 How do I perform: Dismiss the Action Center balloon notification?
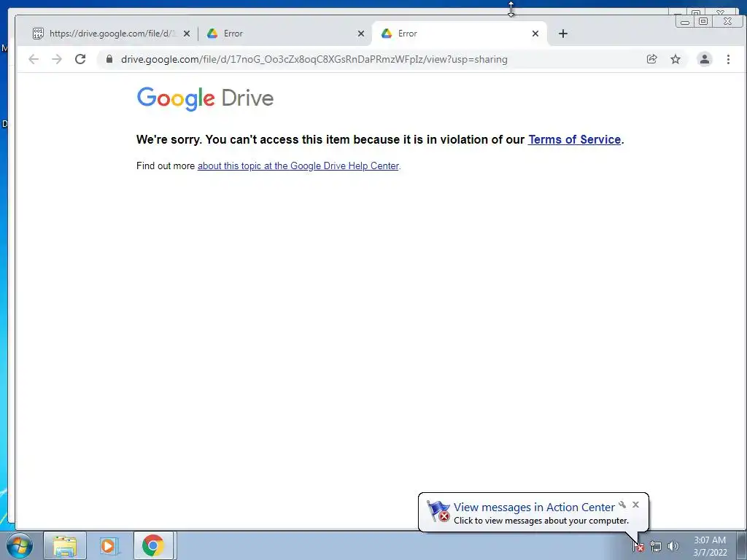click(x=635, y=505)
